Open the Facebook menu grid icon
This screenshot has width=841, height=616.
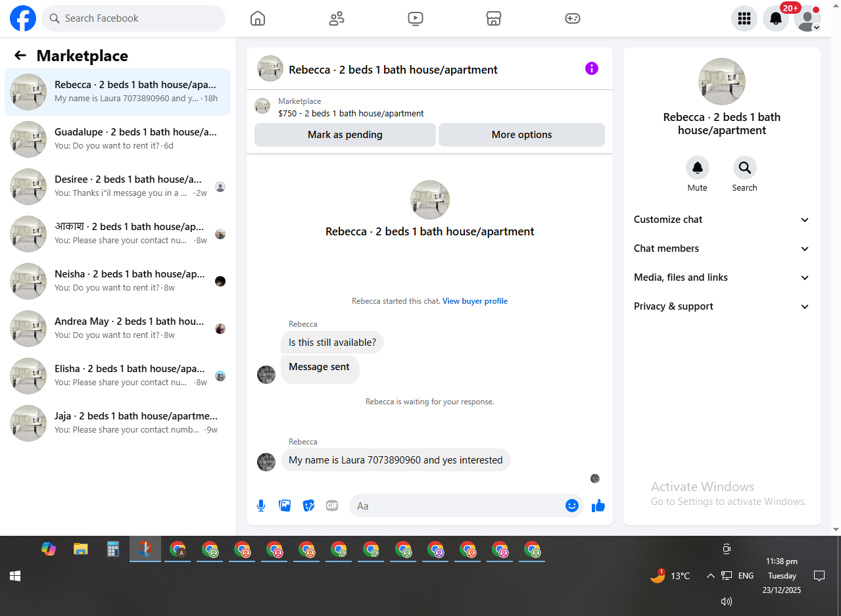coord(744,18)
